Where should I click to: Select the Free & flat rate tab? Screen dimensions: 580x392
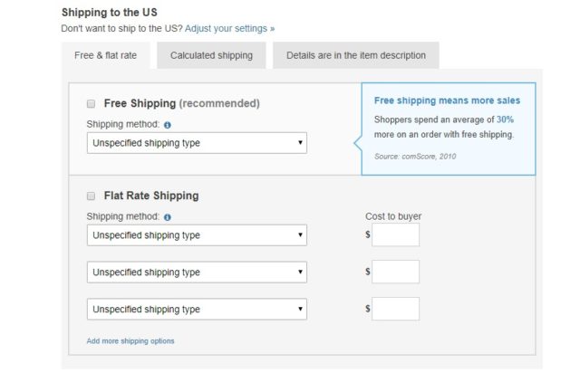106,55
